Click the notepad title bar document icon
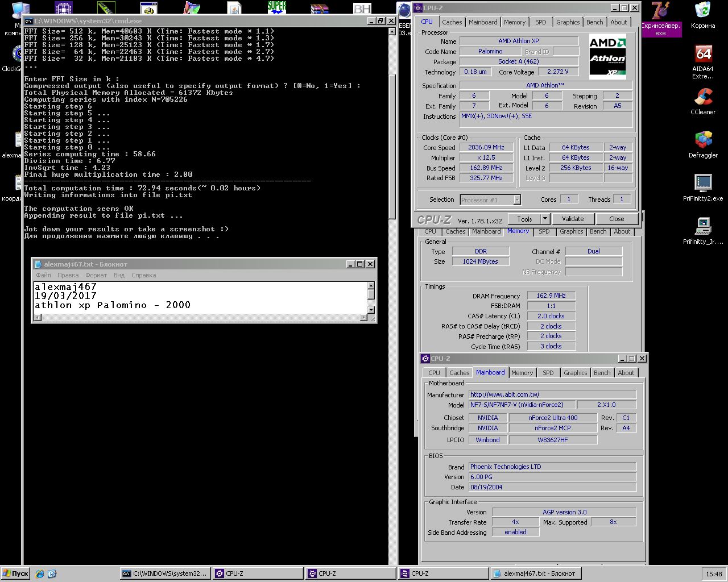 38,264
